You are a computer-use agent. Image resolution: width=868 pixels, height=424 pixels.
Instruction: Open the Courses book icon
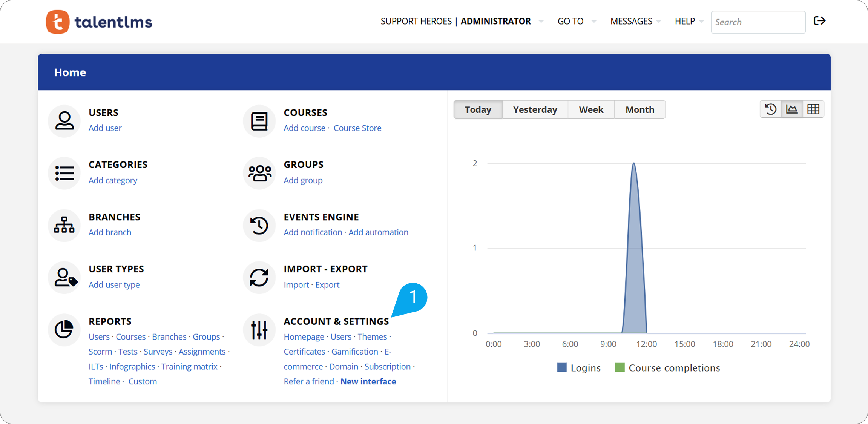(x=259, y=121)
